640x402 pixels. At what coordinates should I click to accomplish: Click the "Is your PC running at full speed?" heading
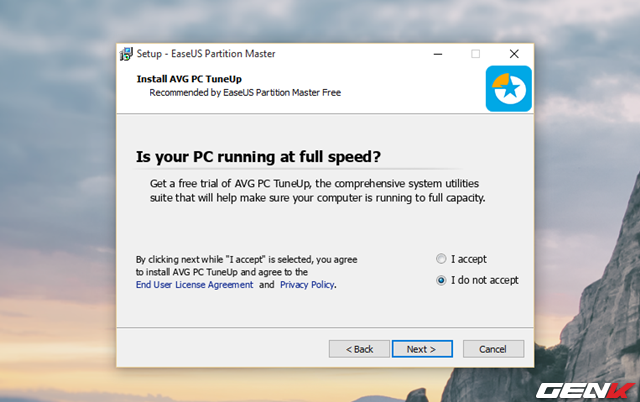coord(258,157)
